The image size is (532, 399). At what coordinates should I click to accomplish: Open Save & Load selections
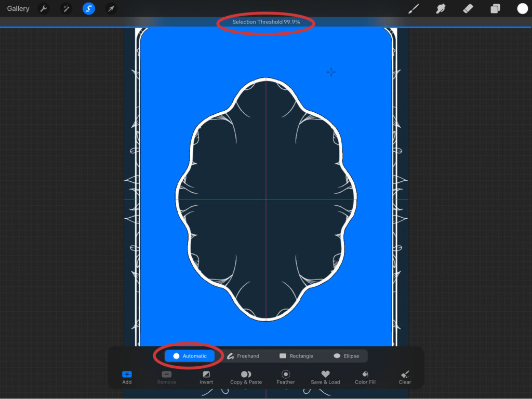[325, 377]
